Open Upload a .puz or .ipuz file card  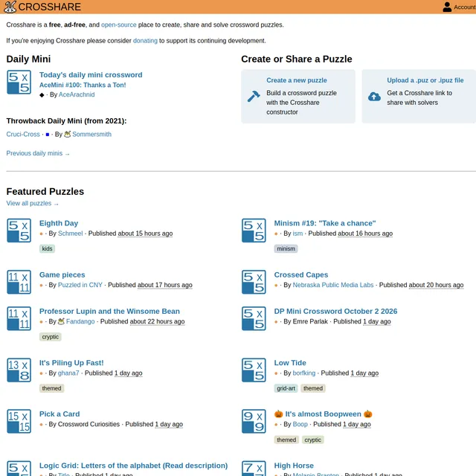pos(419,96)
